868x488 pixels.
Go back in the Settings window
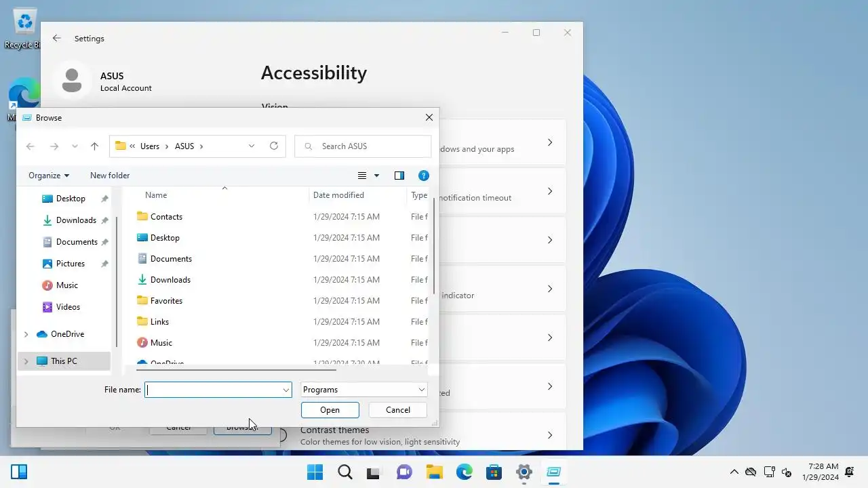(x=57, y=39)
